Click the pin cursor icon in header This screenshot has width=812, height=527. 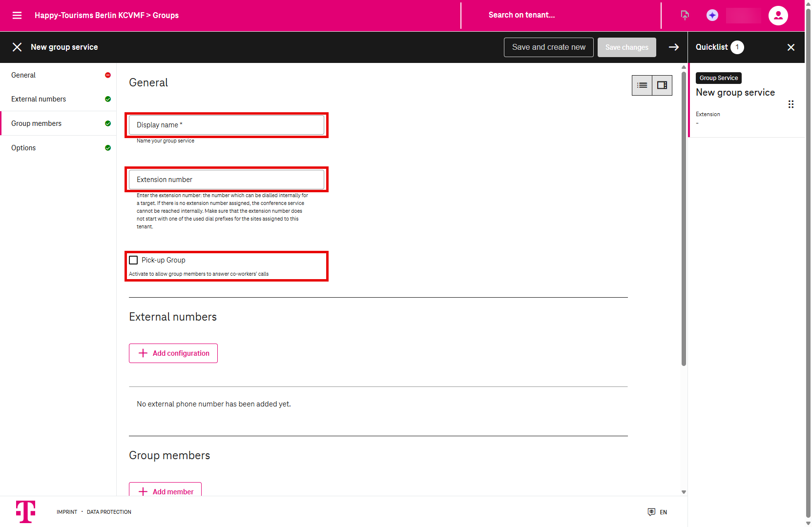pyautogui.click(x=685, y=16)
